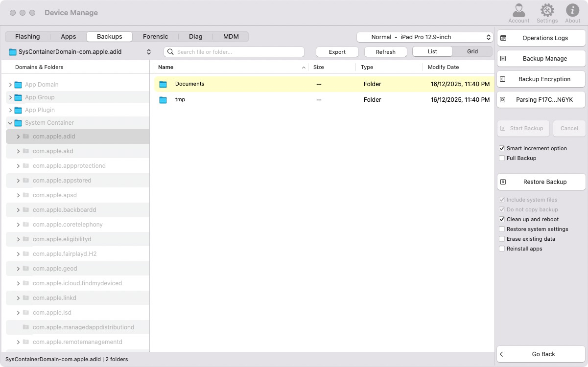The image size is (588, 367).
Task: Click the Export button
Action: pyautogui.click(x=337, y=52)
